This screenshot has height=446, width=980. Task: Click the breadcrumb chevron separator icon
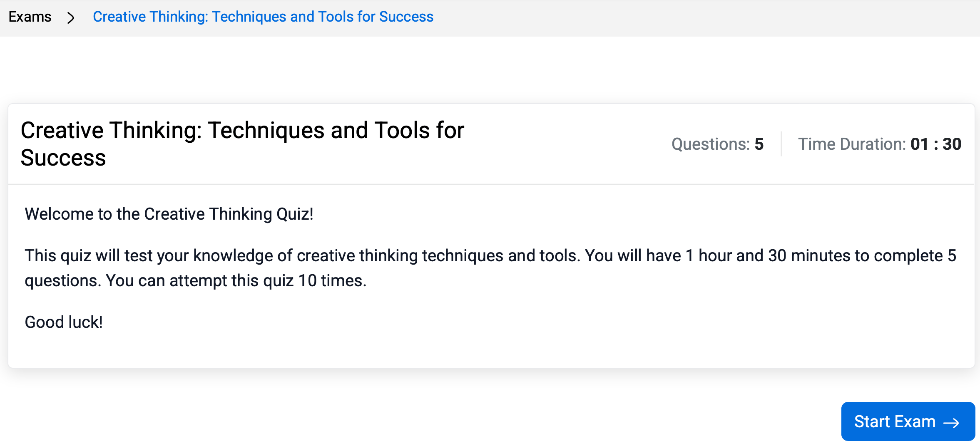(x=71, y=17)
